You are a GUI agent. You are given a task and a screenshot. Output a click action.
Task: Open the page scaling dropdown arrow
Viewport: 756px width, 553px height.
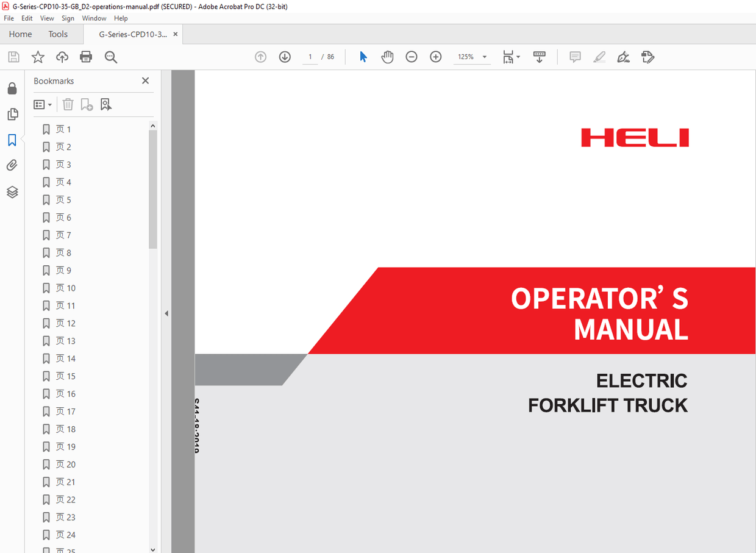tap(518, 57)
